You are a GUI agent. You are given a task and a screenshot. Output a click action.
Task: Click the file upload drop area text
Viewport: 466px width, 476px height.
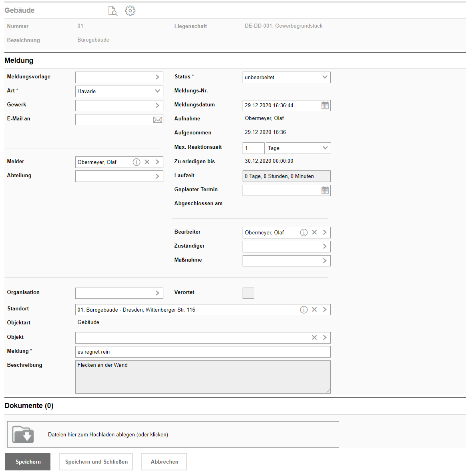108,434
